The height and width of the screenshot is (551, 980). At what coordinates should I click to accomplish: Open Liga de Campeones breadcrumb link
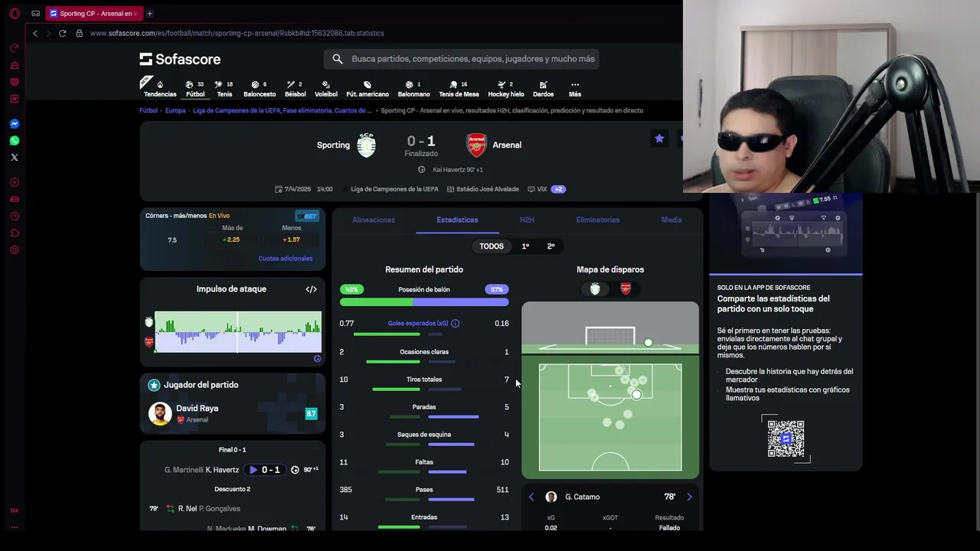click(x=282, y=110)
